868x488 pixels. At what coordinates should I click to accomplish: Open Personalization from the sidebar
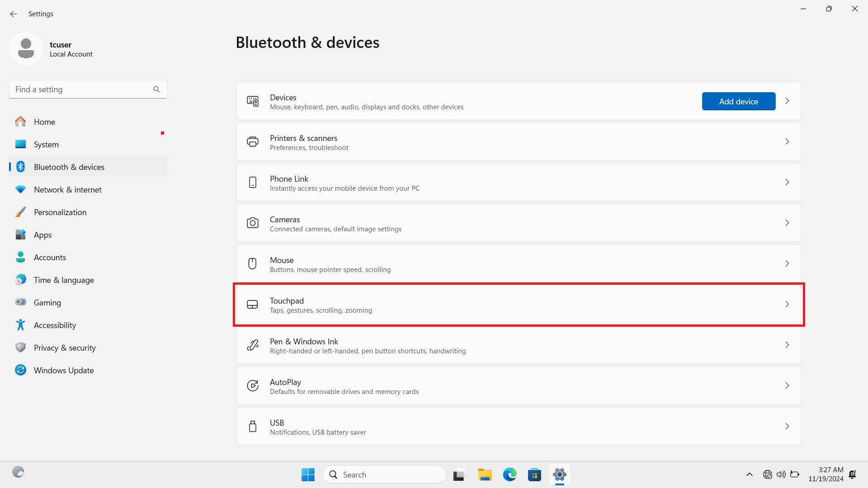tap(61, 212)
